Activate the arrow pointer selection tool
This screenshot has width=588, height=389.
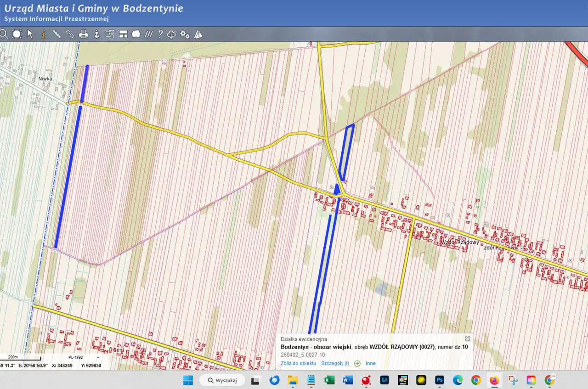30,34
